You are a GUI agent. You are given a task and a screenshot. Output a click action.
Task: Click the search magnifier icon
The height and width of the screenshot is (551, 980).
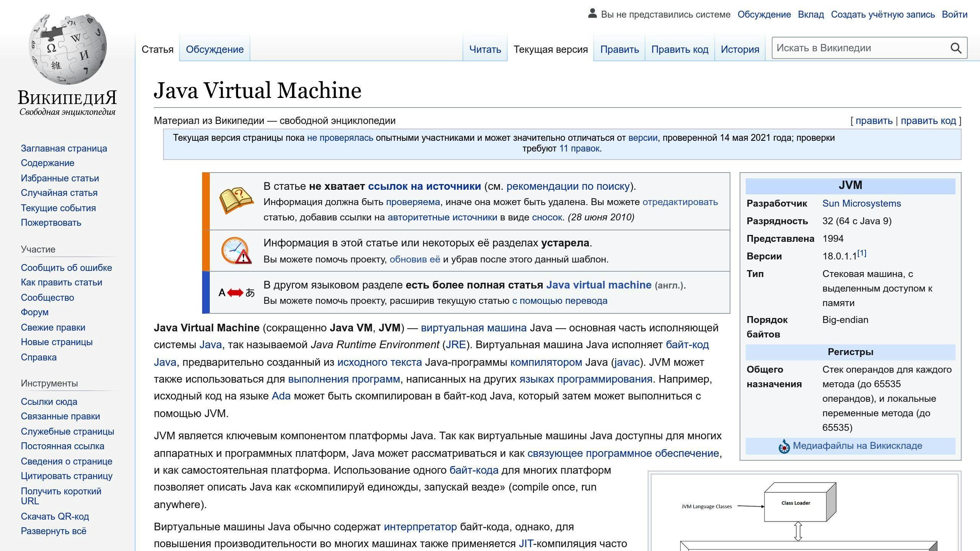(955, 48)
